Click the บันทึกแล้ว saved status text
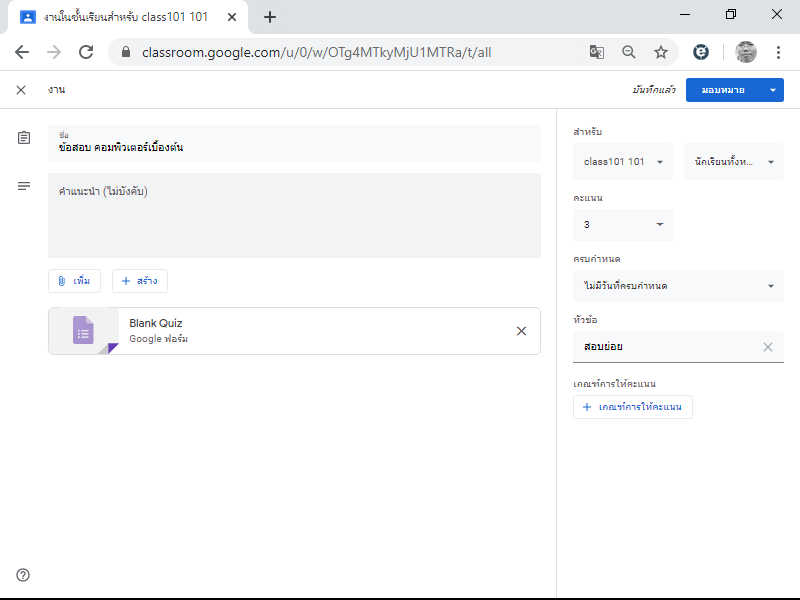 click(x=654, y=90)
